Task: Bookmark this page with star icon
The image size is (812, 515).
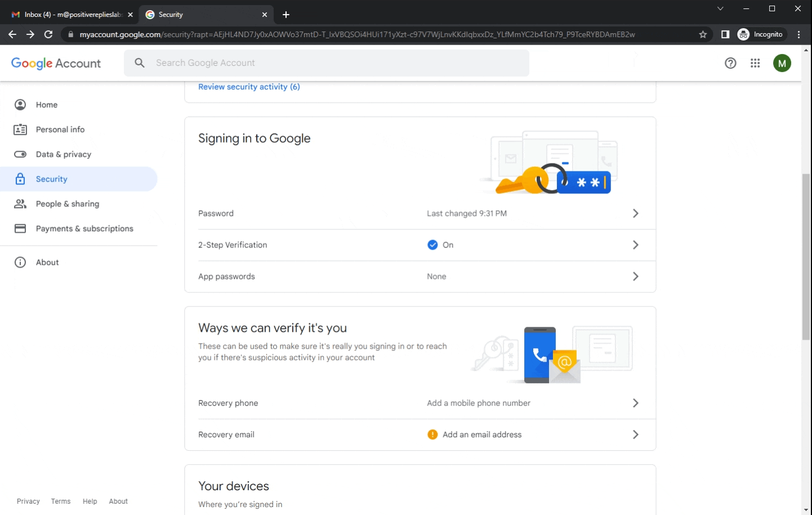Action: [703, 34]
